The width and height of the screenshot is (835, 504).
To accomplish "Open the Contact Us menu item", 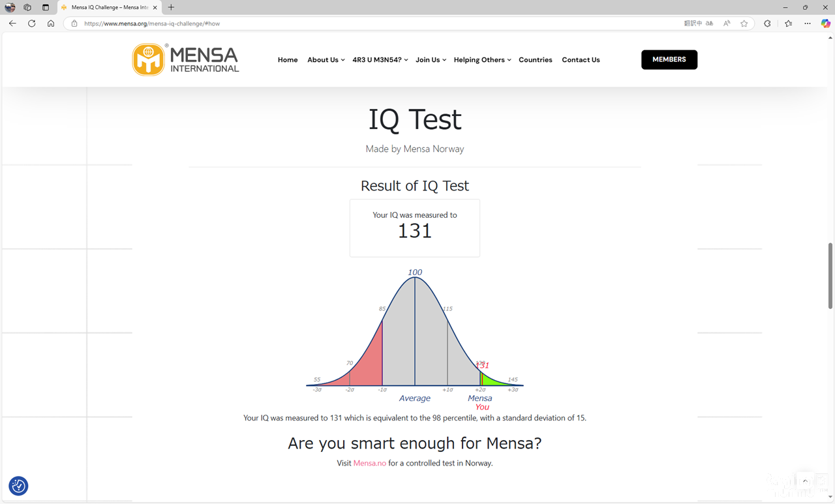I will [581, 60].
